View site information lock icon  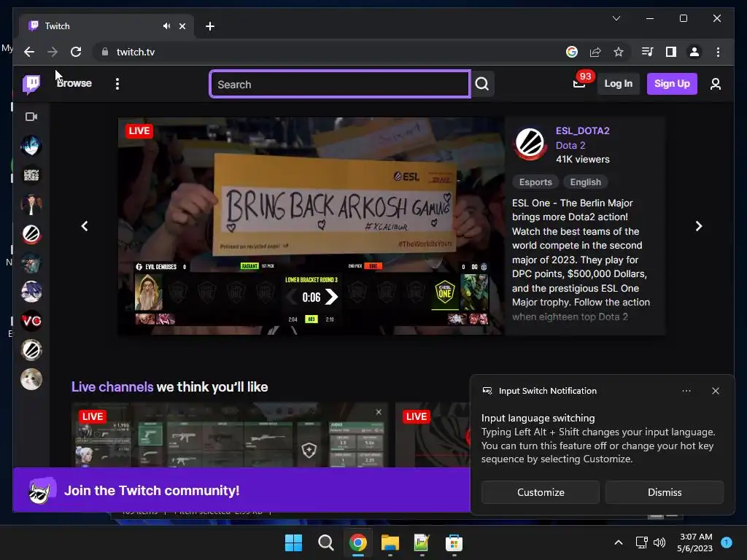[x=105, y=52]
